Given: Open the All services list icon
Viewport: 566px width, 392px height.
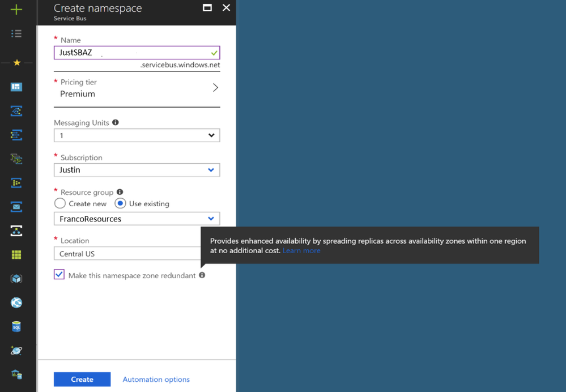Looking at the screenshot, I should (x=16, y=33).
